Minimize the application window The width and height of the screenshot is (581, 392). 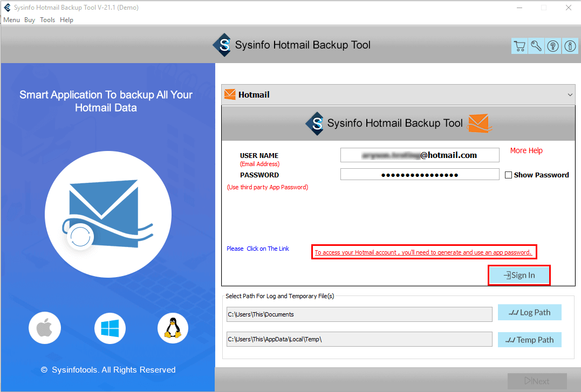coord(520,8)
